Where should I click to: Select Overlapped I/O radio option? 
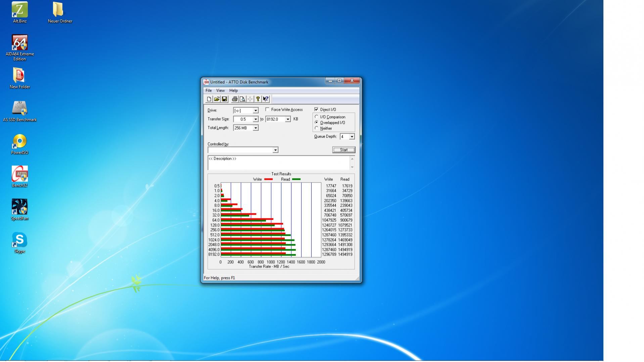pyautogui.click(x=316, y=122)
